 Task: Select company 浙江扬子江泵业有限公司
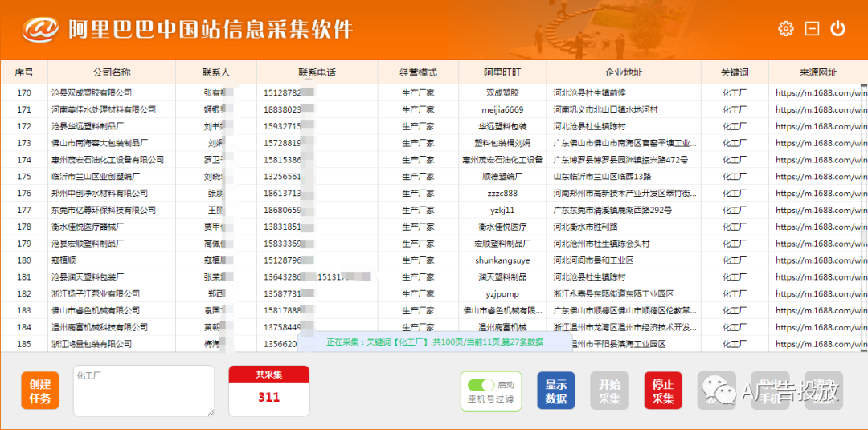click(x=95, y=293)
